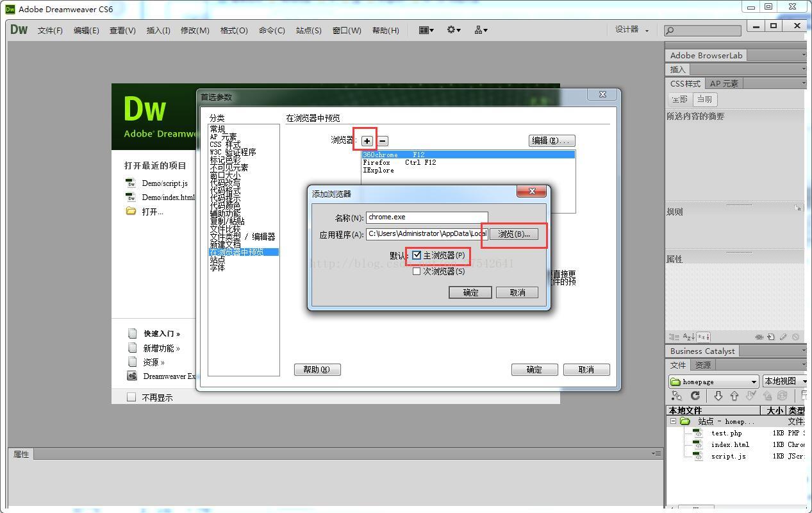Click the check out files icon
This screenshot has width=812, height=513.
tap(751, 396)
